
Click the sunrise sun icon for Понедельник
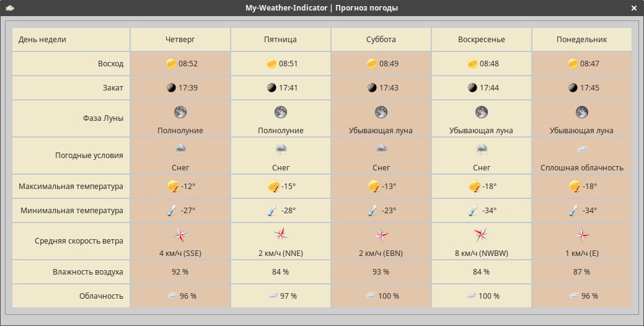pos(573,63)
